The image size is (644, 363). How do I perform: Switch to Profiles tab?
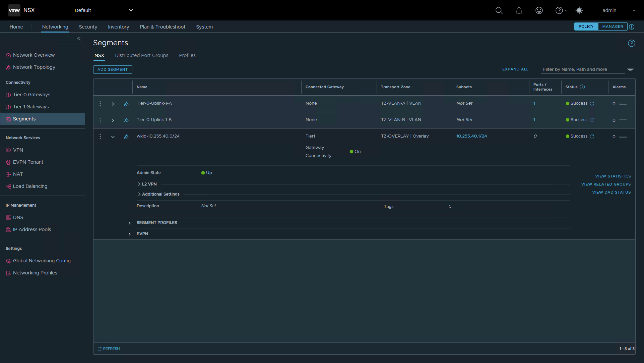187,55
